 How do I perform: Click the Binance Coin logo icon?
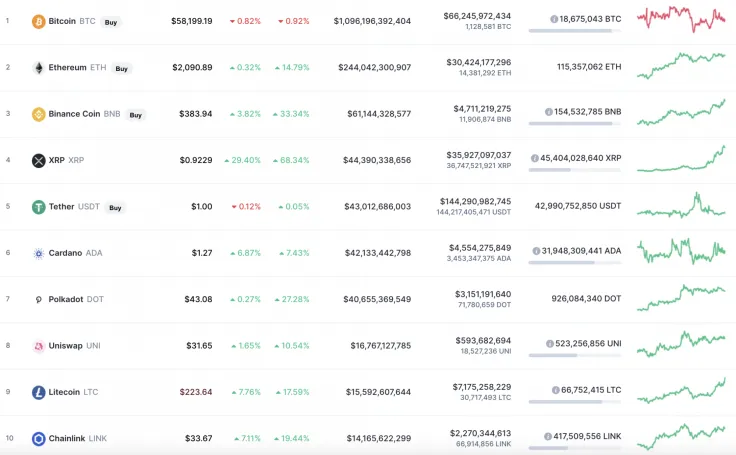point(39,114)
